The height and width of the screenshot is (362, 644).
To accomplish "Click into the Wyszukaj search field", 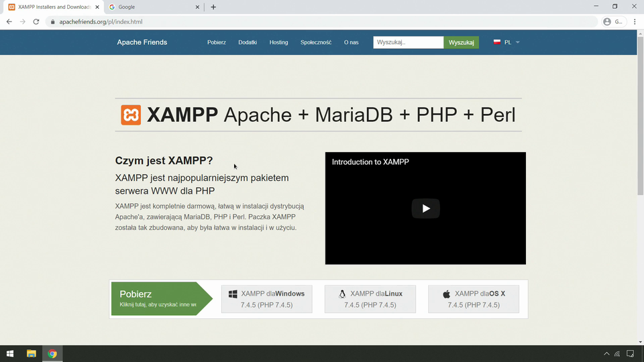I will click(408, 42).
